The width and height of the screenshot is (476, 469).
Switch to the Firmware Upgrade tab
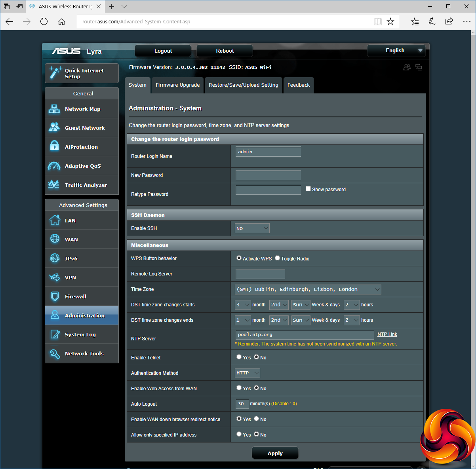(x=177, y=85)
